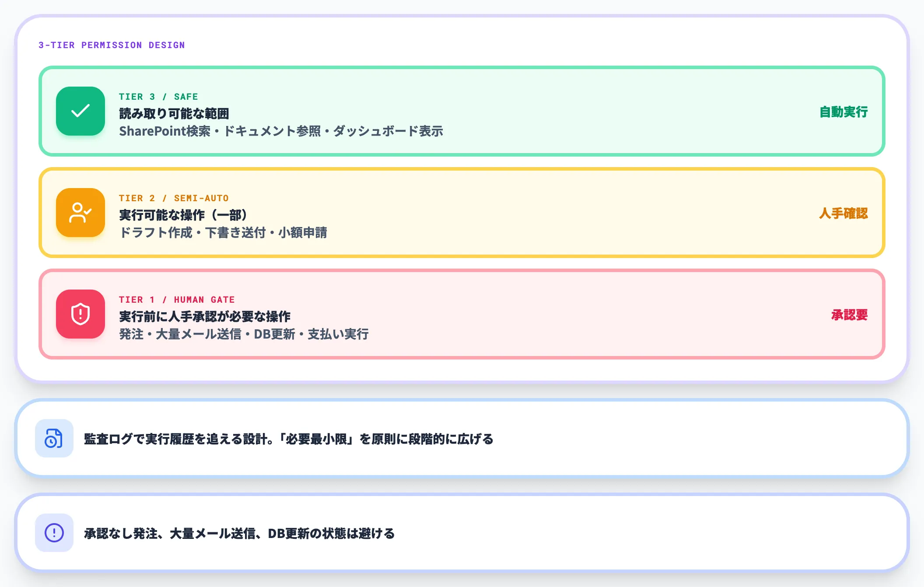This screenshot has width=924, height=587.
Task: Click the 実行可能な操作（一部） title
Action: [x=183, y=215]
